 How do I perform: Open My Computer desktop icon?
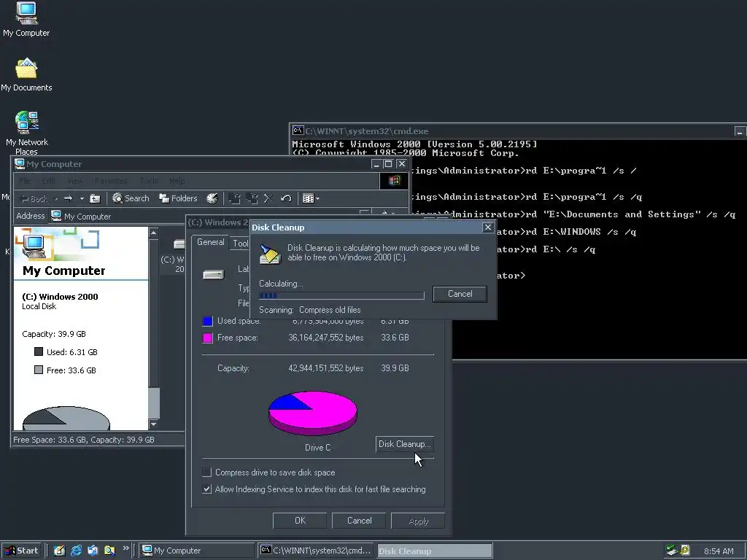26,20
